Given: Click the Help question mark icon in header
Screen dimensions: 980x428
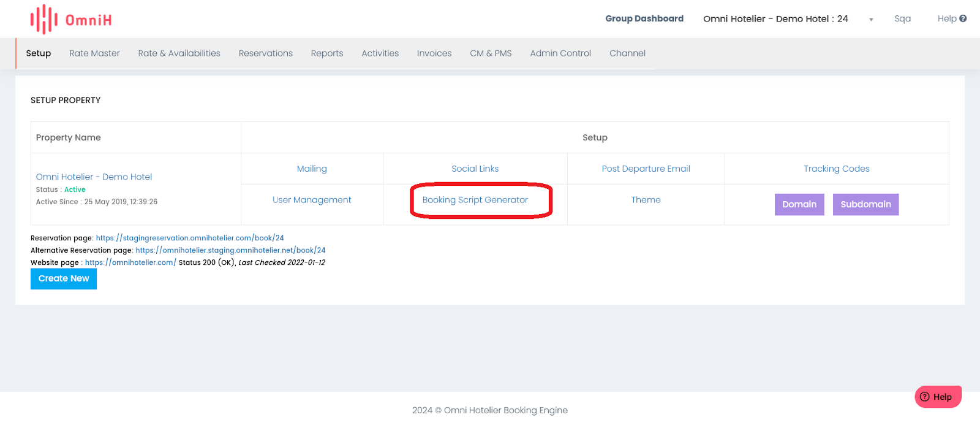Looking at the screenshot, I should [x=963, y=18].
